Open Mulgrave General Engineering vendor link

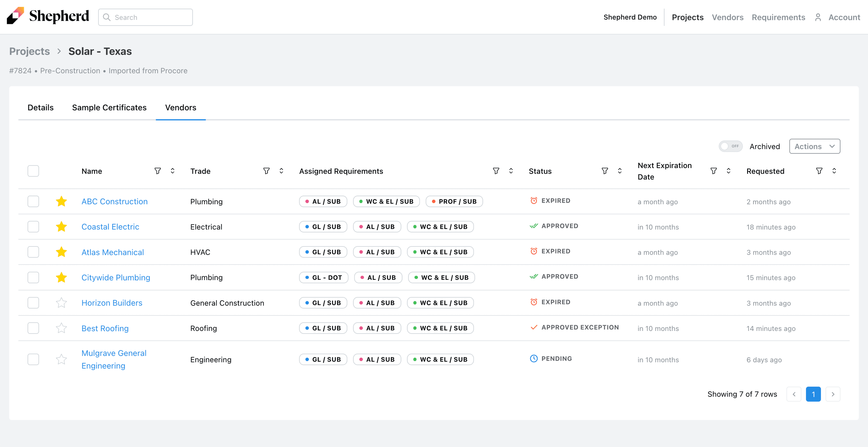click(114, 359)
